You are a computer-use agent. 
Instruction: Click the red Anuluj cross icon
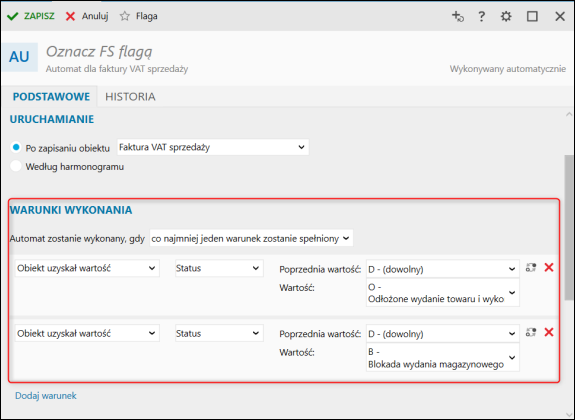pos(70,16)
